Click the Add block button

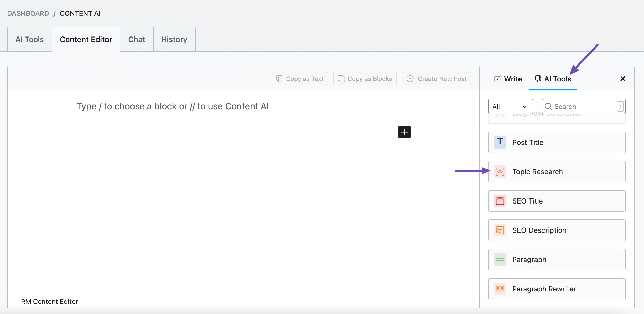tap(404, 132)
